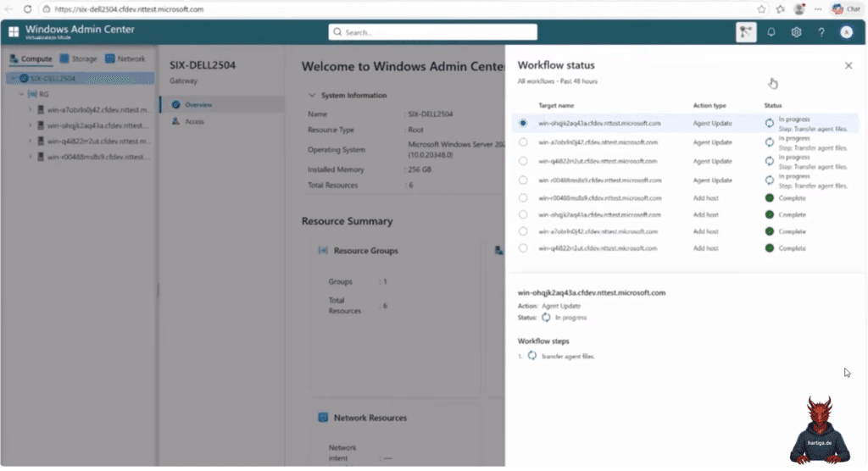Open the Overview menu item
Image resolution: width=868 pixels, height=471 pixels.
(x=222, y=104)
